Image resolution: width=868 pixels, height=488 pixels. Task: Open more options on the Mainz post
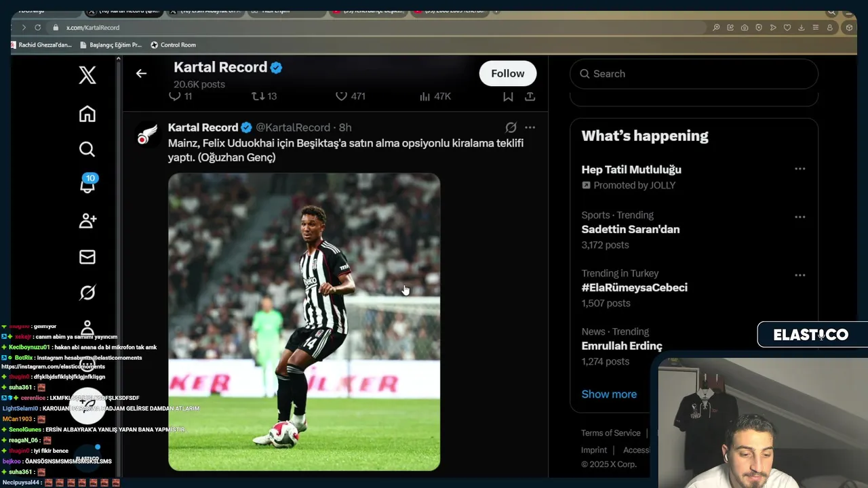tap(530, 127)
